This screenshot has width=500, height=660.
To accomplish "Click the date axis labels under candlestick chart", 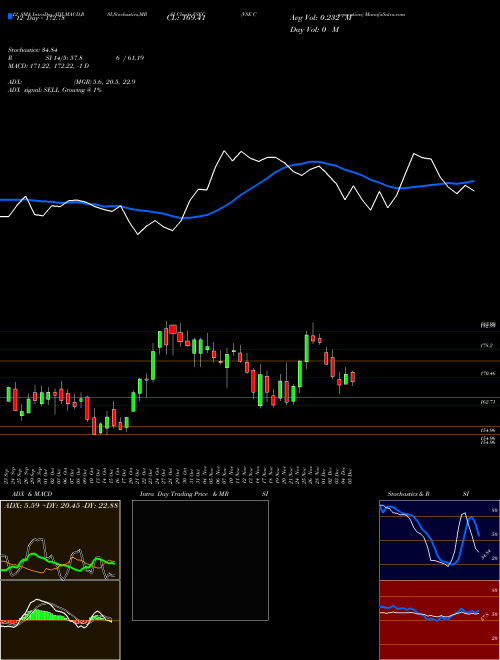I will 179,474.
